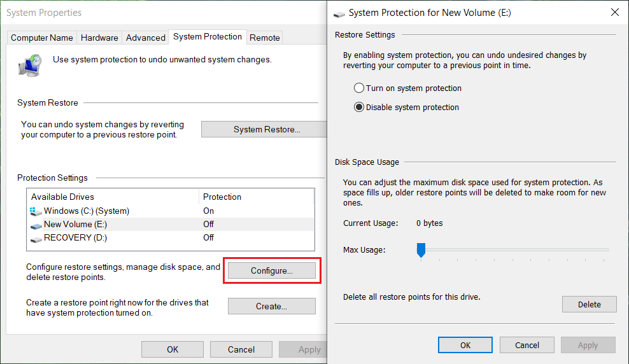Click the Configure... button
The width and height of the screenshot is (629, 364).
[x=272, y=270]
